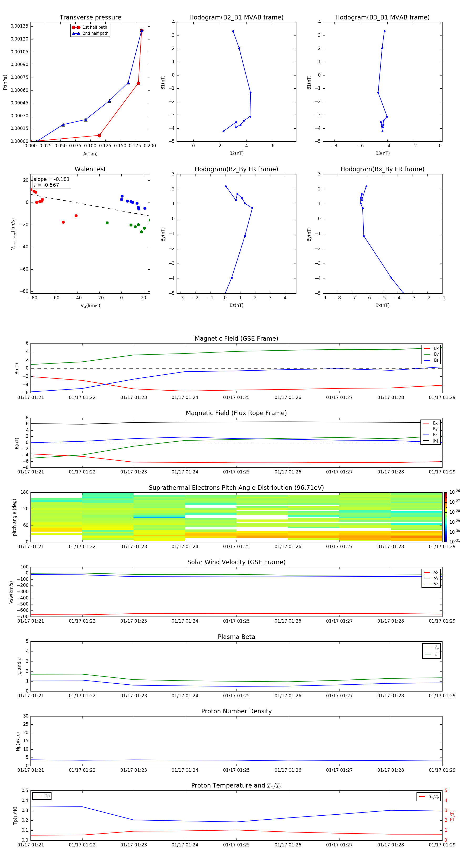Click the dashed regression line in WalenTest plot

pos(90,205)
